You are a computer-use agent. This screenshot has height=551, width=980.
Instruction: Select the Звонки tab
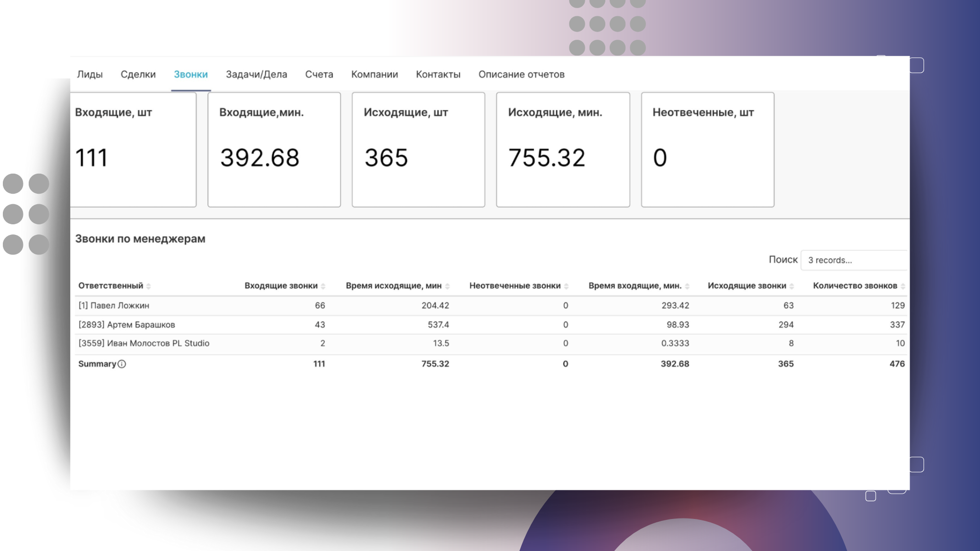190,75
